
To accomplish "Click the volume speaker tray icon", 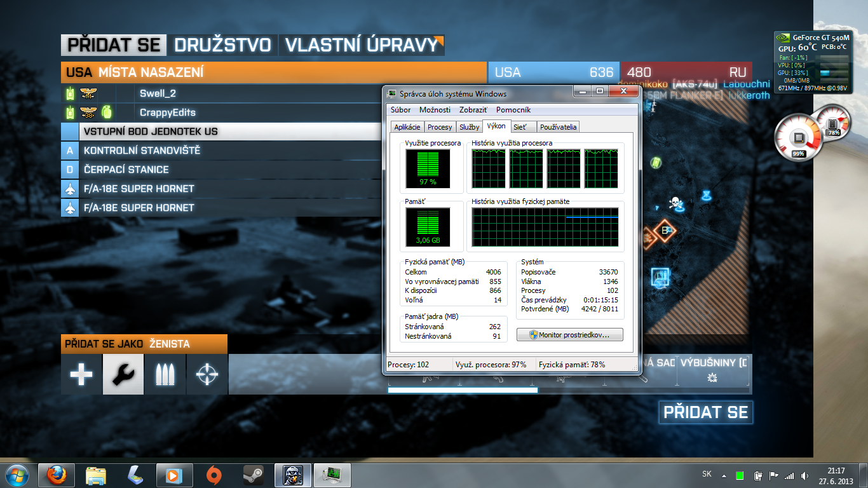I will coord(806,475).
